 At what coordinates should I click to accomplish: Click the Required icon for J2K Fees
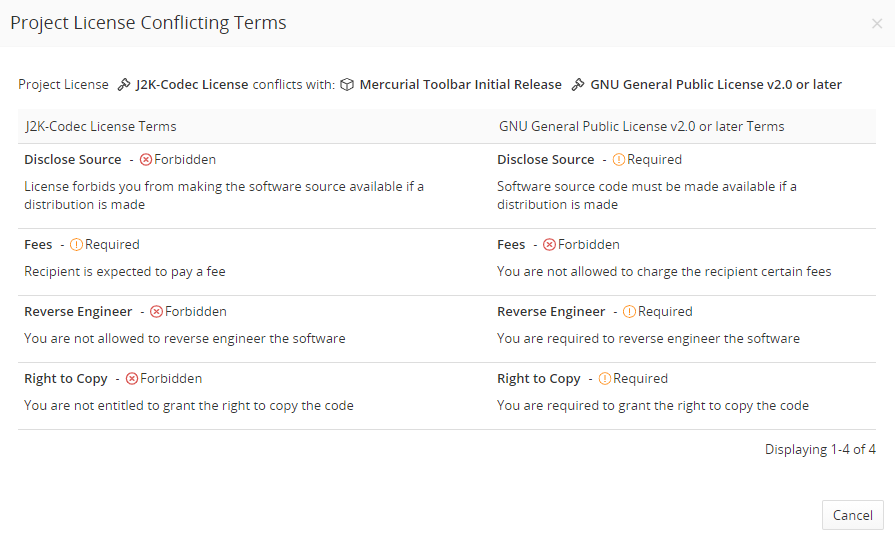(x=77, y=245)
